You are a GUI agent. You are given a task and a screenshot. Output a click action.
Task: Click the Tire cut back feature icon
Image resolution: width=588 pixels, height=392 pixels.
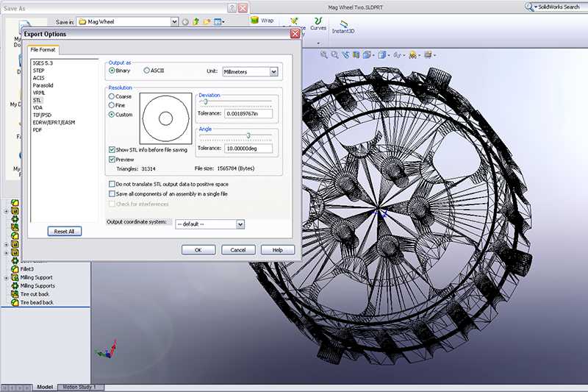click(15, 294)
